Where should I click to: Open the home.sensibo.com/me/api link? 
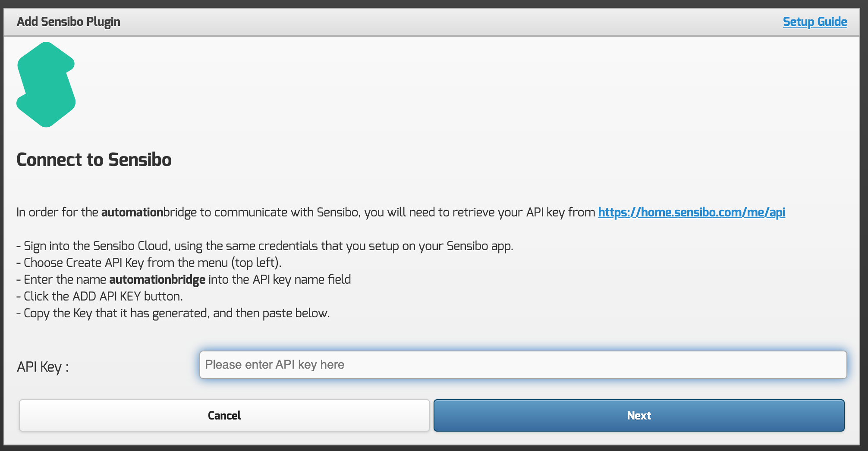coord(691,212)
